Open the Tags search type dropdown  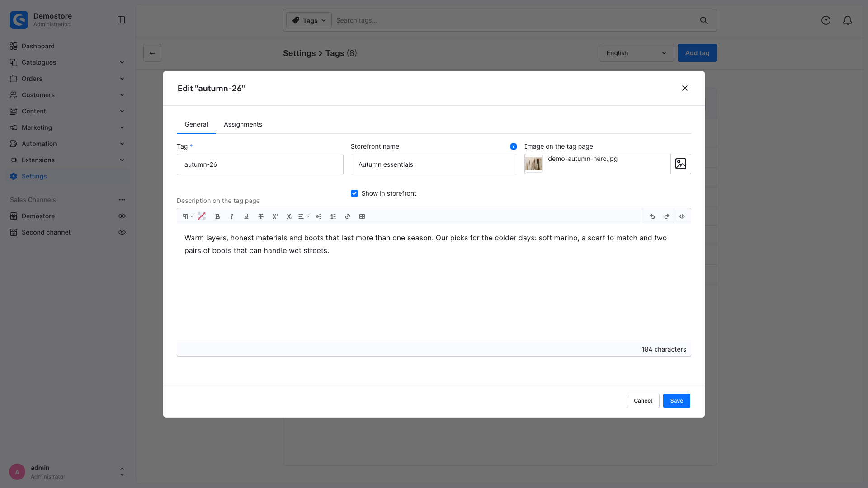[309, 20]
